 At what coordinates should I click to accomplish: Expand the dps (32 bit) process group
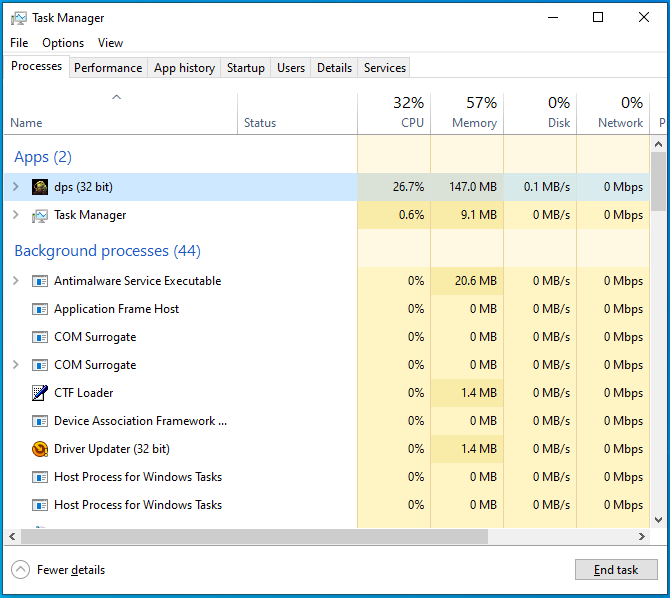tap(15, 187)
